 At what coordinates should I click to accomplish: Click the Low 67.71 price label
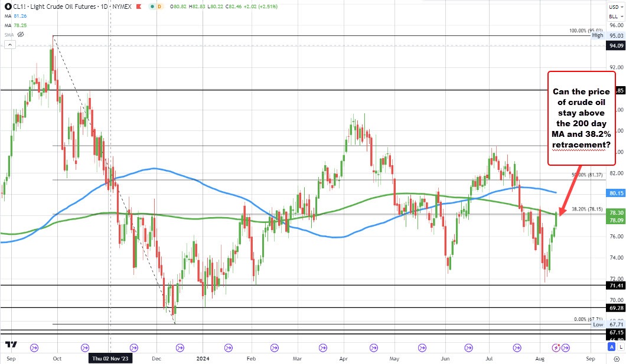[x=608, y=324]
